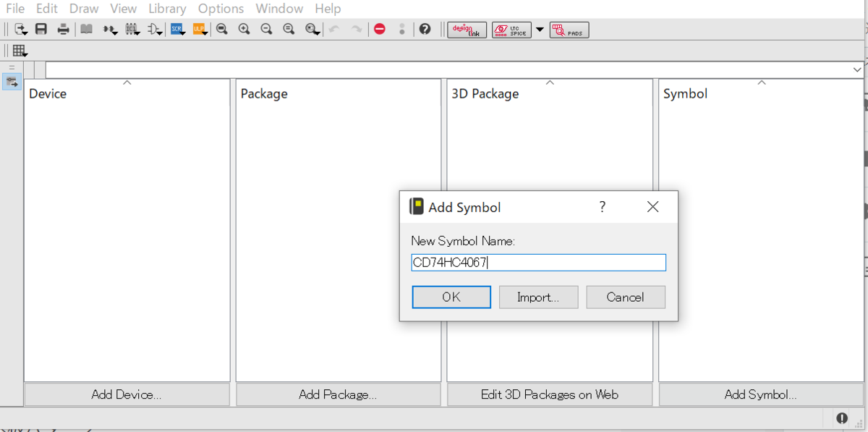
Task: Click the Undo arrow icon
Action: [x=334, y=30]
